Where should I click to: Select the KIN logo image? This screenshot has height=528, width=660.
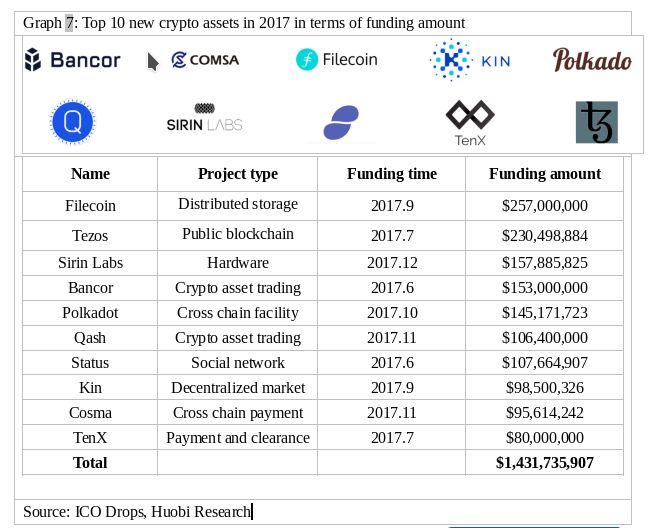click(470, 60)
